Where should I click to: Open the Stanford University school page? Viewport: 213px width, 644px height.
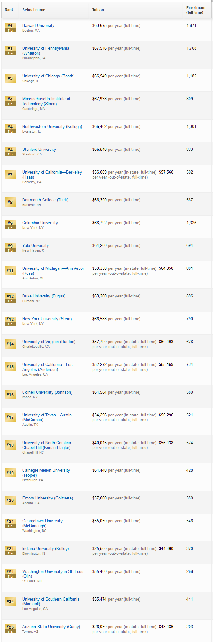click(x=39, y=149)
